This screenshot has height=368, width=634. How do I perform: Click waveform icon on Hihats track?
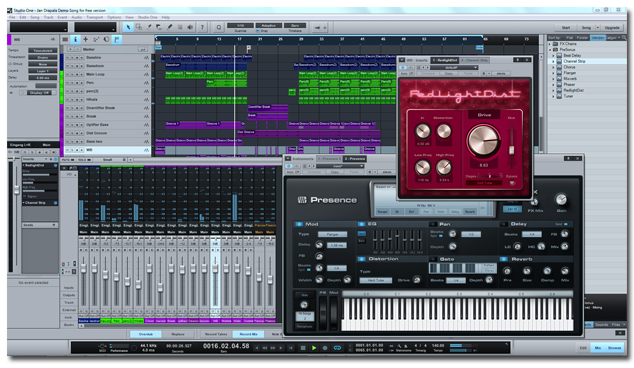pyautogui.click(x=146, y=99)
